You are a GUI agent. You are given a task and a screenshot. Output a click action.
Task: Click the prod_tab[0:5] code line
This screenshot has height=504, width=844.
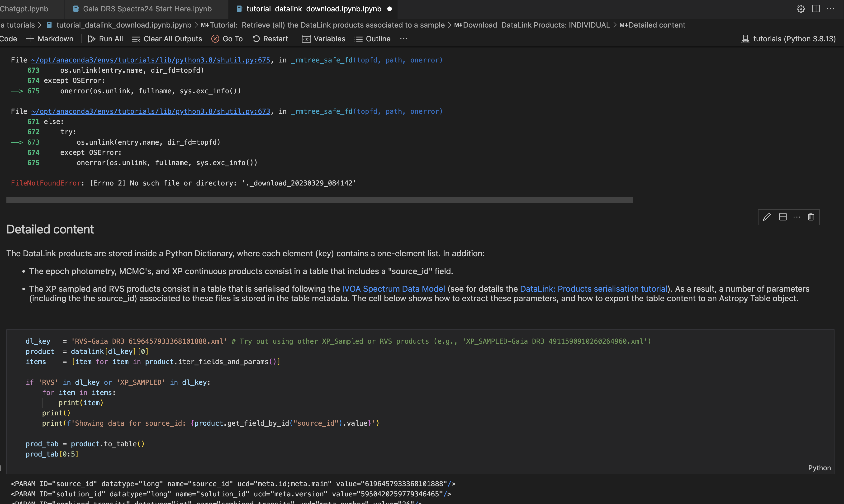coord(52,454)
